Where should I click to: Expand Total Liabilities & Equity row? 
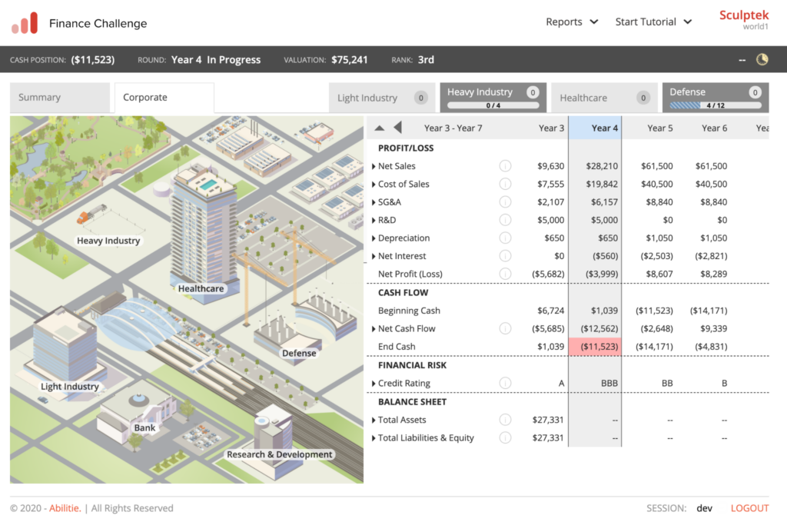[x=374, y=438]
